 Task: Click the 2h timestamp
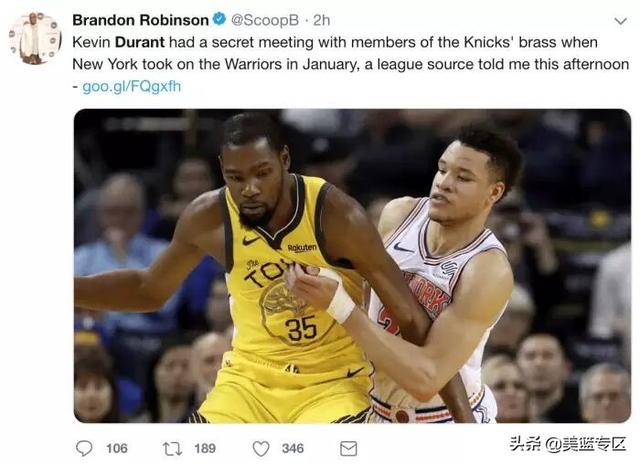(322, 20)
